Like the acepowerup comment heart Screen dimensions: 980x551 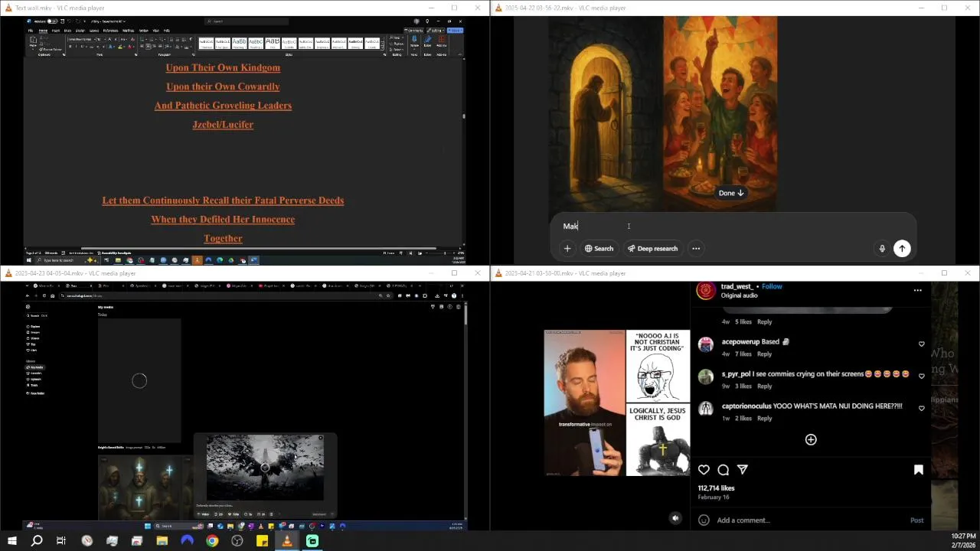pyautogui.click(x=921, y=344)
